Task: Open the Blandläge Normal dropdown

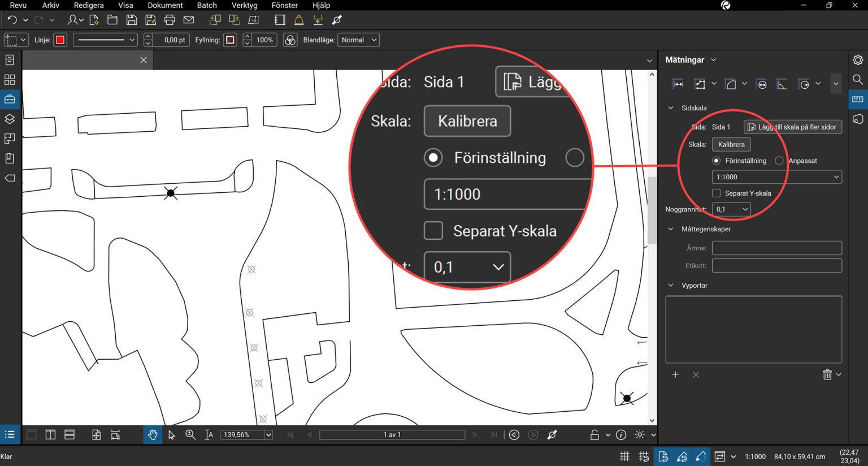Action: click(x=358, y=40)
